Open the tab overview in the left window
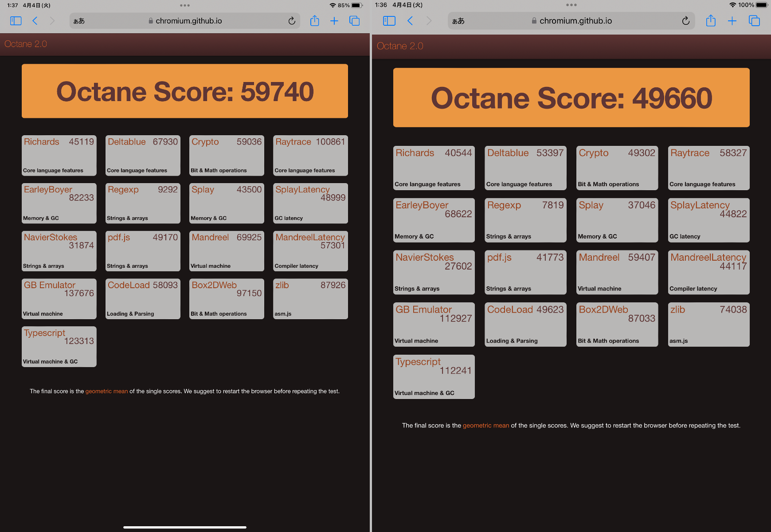Viewport: 771px width, 532px height. click(x=354, y=20)
